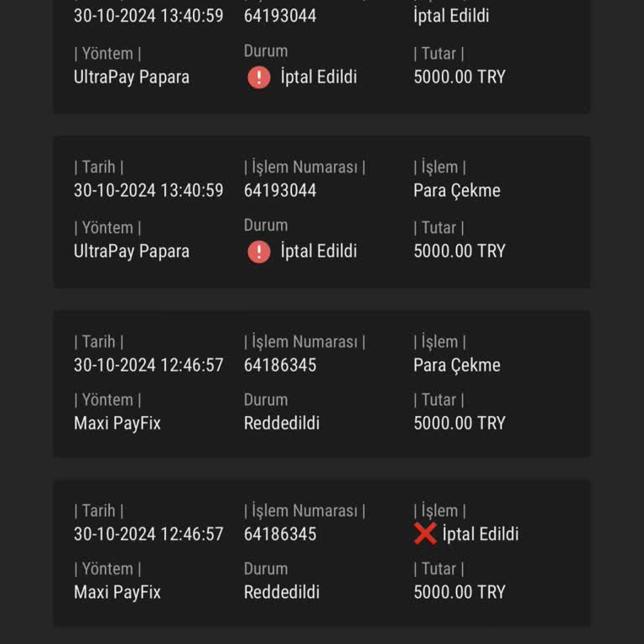644x644 pixels.
Task: Click date 30-10-2024 13:40:59 under the Tarih label
Action: point(148,191)
